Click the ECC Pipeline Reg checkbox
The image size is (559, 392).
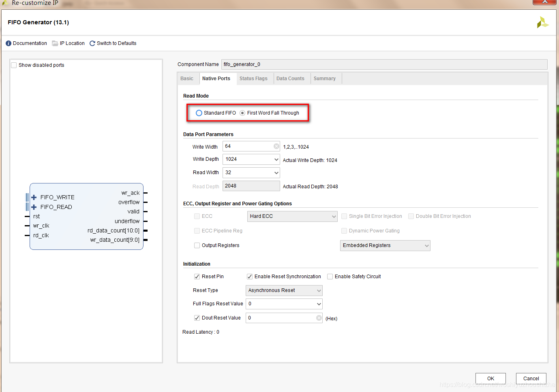197,231
